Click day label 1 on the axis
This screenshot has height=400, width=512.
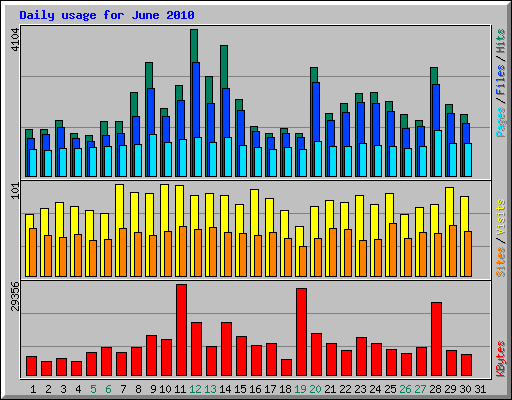33,389
